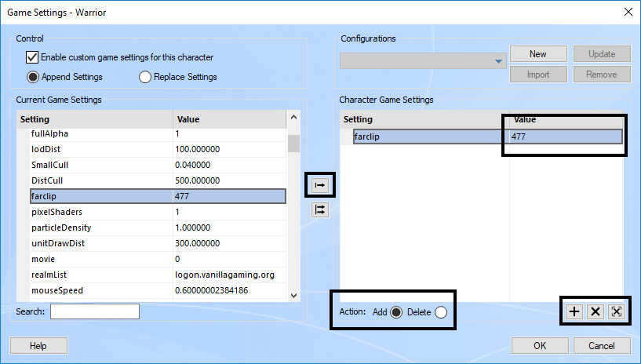Open the Configurations dropdown list

(x=498, y=61)
